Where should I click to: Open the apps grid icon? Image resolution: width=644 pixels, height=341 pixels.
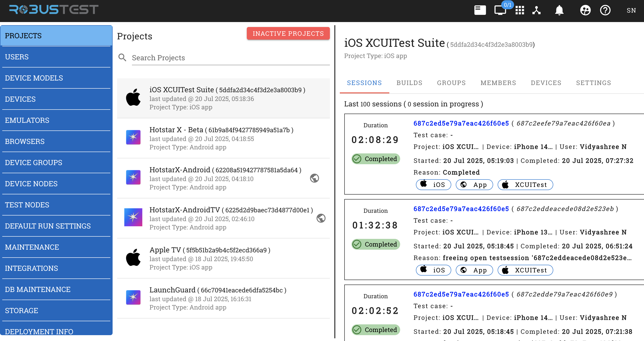[x=520, y=10]
